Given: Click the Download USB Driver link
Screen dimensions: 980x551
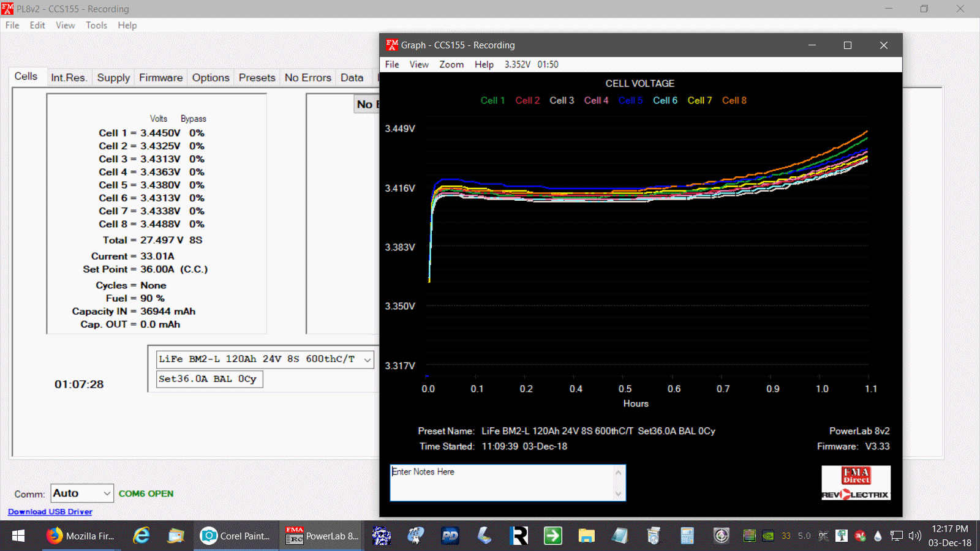Looking at the screenshot, I should click(x=50, y=512).
